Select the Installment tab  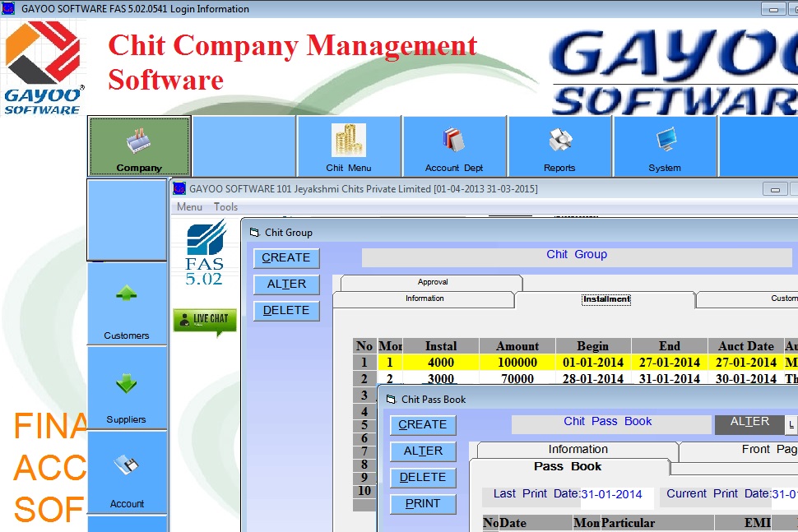pos(605,299)
